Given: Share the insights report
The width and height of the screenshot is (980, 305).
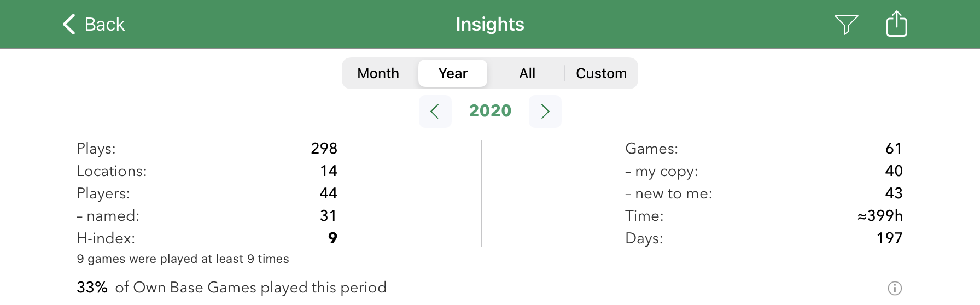Looking at the screenshot, I should [896, 25].
